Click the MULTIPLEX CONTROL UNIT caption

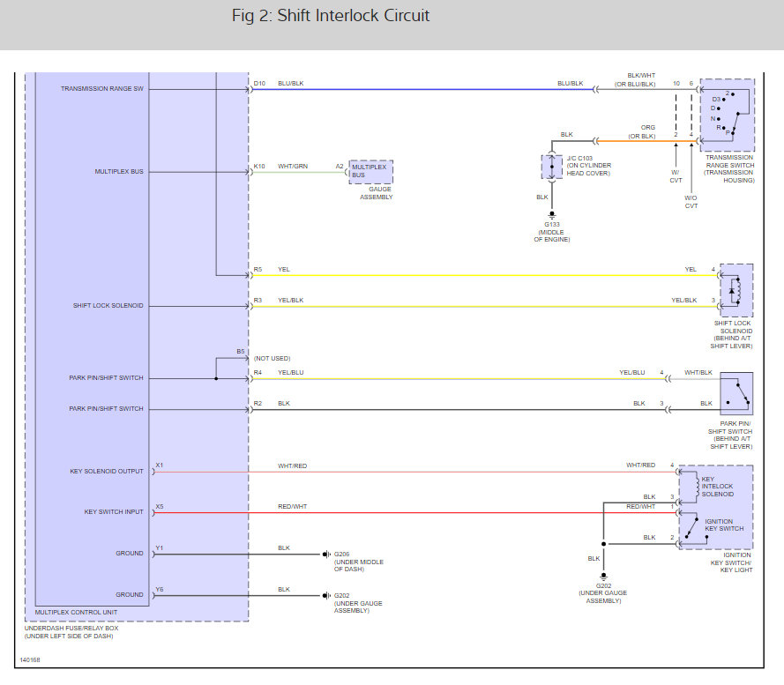(76, 612)
